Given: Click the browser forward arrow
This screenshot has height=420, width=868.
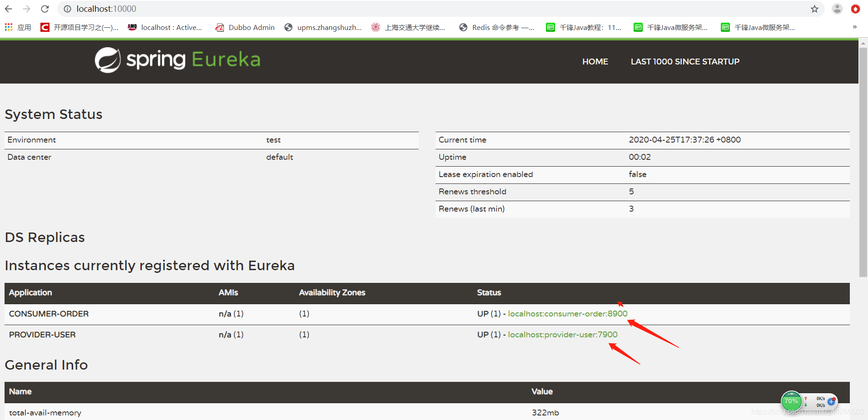Looking at the screenshot, I should click(x=26, y=9).
